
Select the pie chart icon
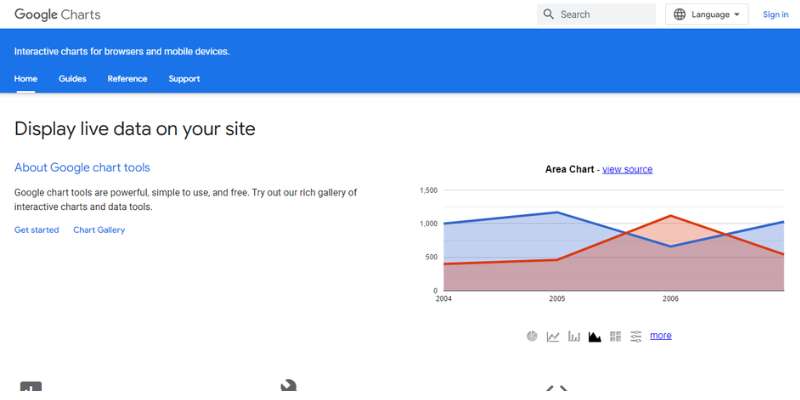[532, 336]
